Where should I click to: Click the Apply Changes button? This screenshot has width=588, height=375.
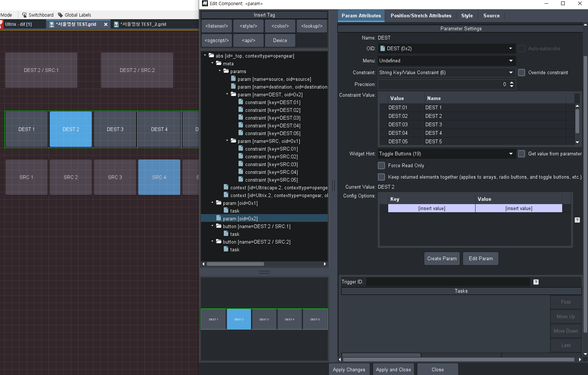(x=349, y=369)
